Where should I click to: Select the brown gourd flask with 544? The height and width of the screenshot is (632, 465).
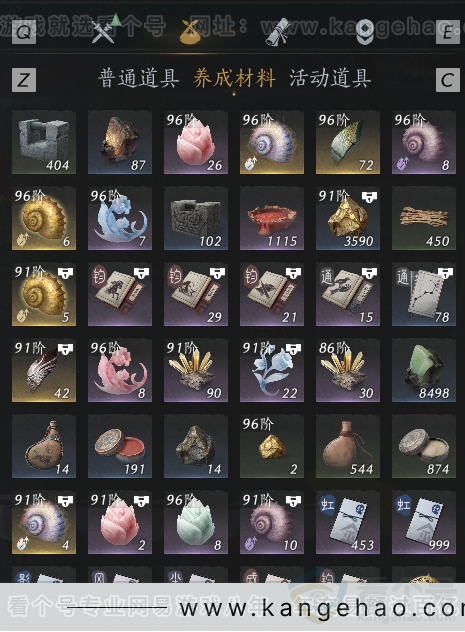(x=348, y=446)
